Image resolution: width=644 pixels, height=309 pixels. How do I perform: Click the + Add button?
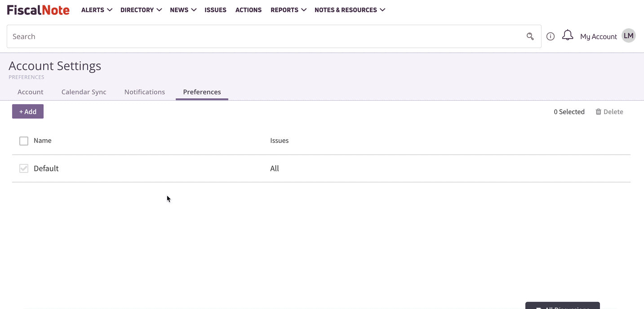click(28, 111)
